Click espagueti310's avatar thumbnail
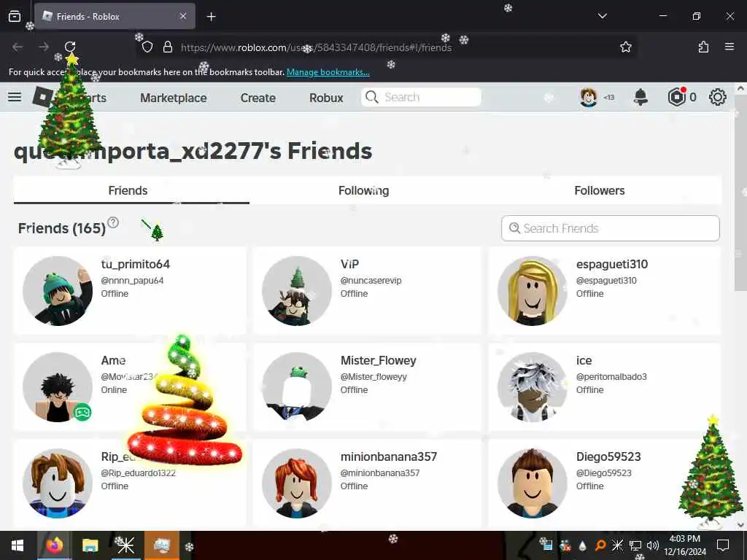Viewport: 747px width, 560px height. pyautogui.click(x=532, y=291)
